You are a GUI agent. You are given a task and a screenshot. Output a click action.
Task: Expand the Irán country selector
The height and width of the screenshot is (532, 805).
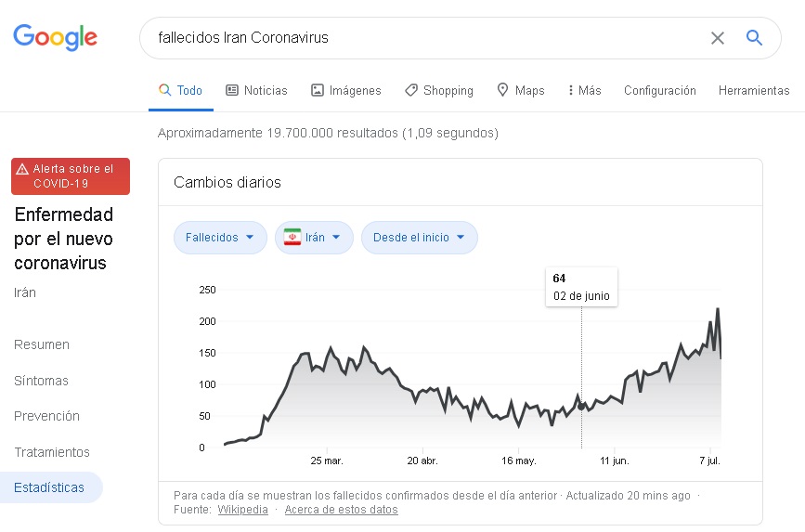(x=314, y=238)
